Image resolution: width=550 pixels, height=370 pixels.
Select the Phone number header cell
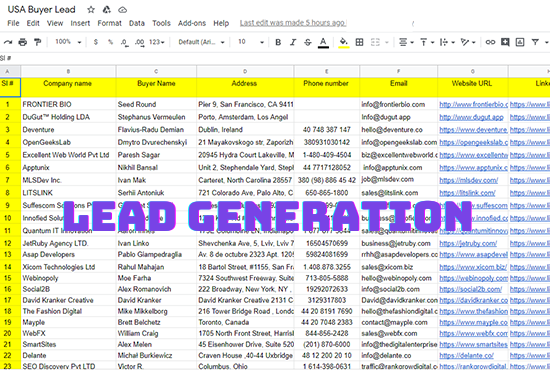tap(327, 87)
